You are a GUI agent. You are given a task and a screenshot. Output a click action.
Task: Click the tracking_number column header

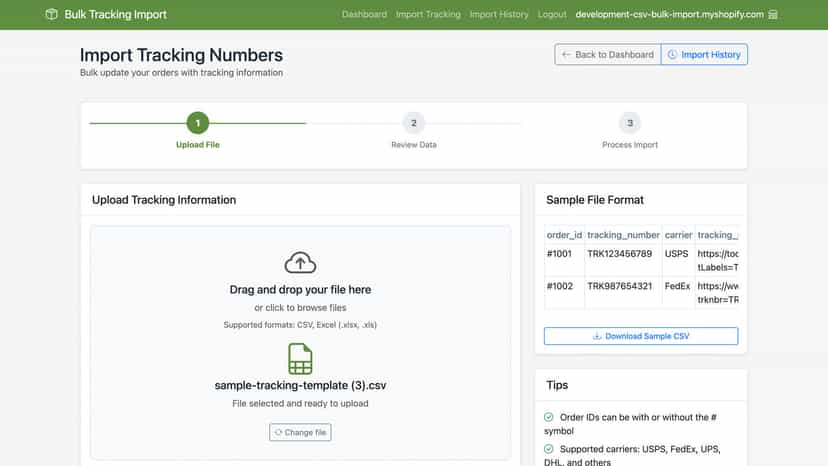[x=623, y=235]
